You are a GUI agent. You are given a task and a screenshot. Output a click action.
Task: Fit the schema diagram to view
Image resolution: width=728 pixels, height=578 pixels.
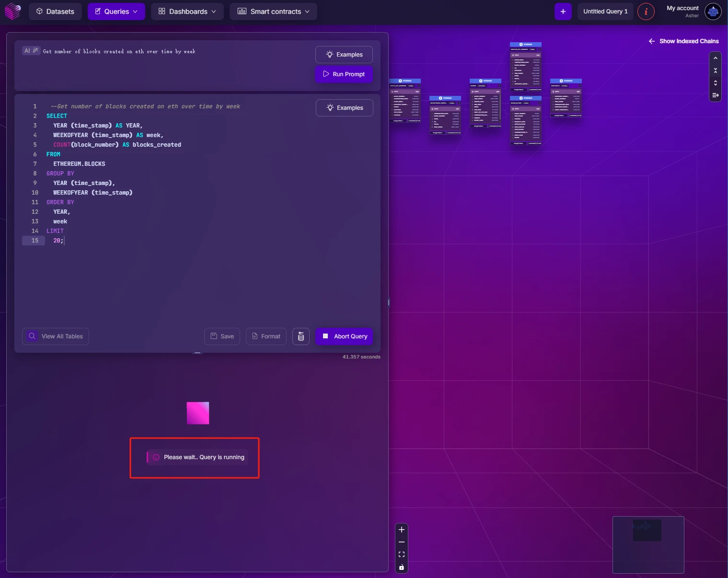coord(402,555)
